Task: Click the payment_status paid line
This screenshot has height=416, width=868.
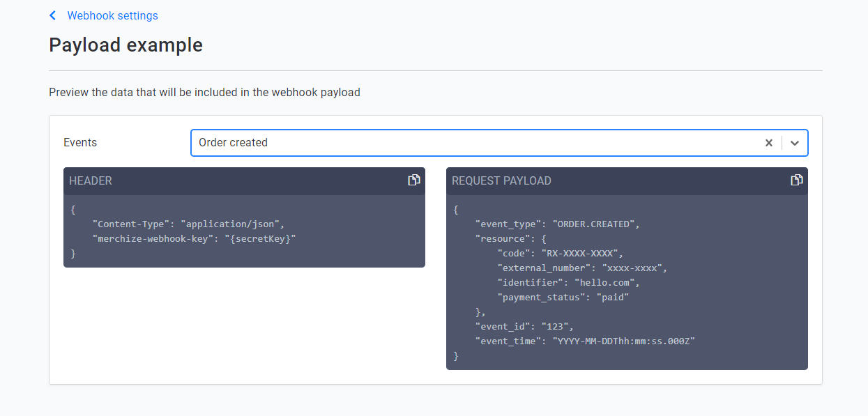Action: tap(563, 298)
